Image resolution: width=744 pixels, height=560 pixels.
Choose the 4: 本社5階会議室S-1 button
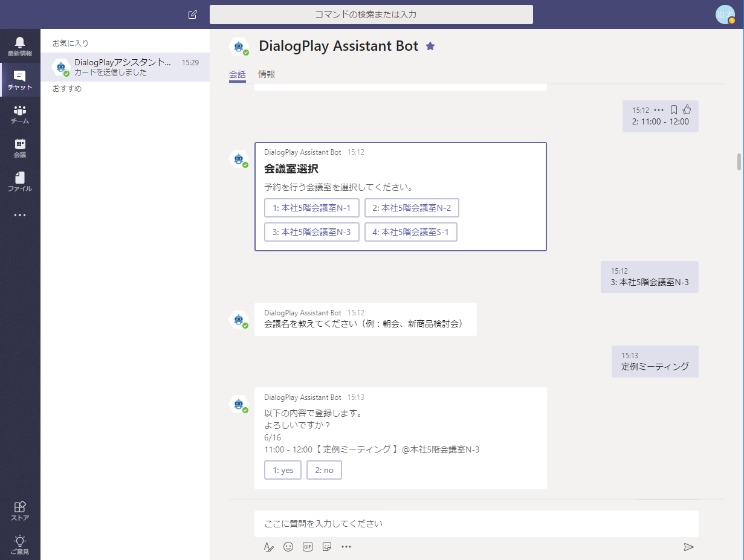pyautogui.click(x=411, y=232)
